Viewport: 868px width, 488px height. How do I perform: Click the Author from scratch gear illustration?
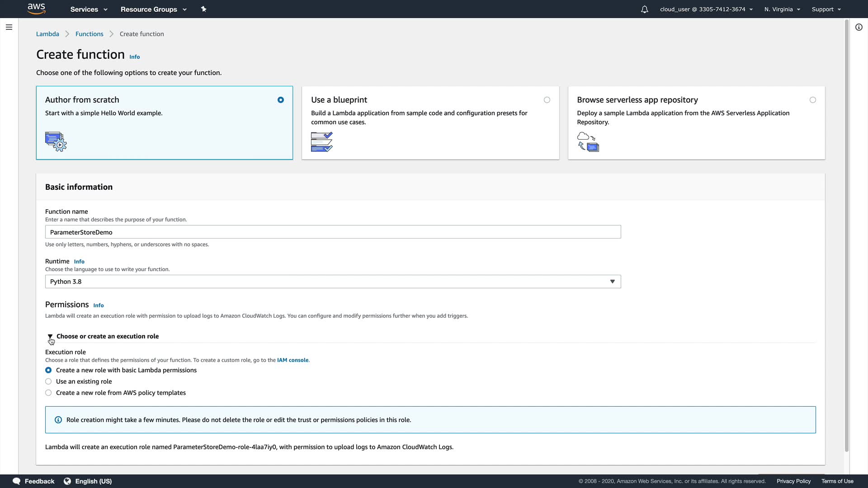[x=56, y=141]
